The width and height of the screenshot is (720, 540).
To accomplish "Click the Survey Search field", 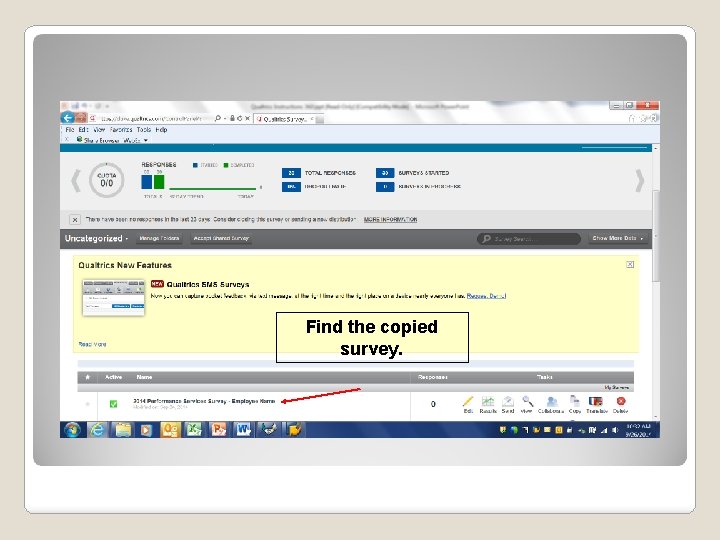I will (529, 239).
